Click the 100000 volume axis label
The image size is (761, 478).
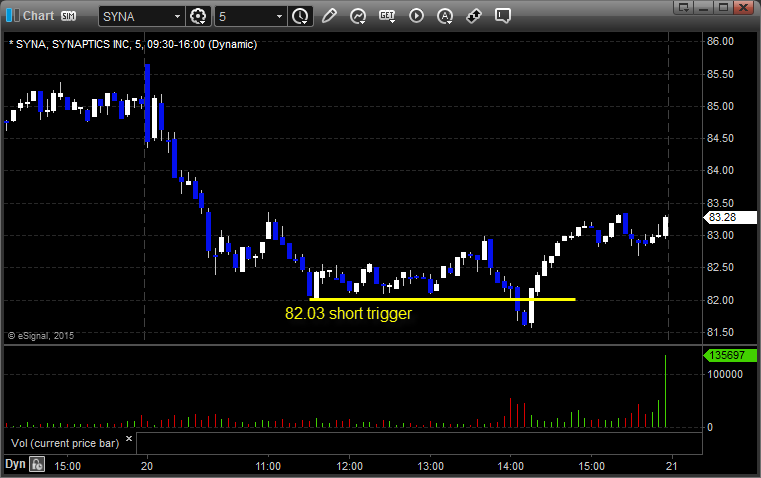click(x=725, y=374)
